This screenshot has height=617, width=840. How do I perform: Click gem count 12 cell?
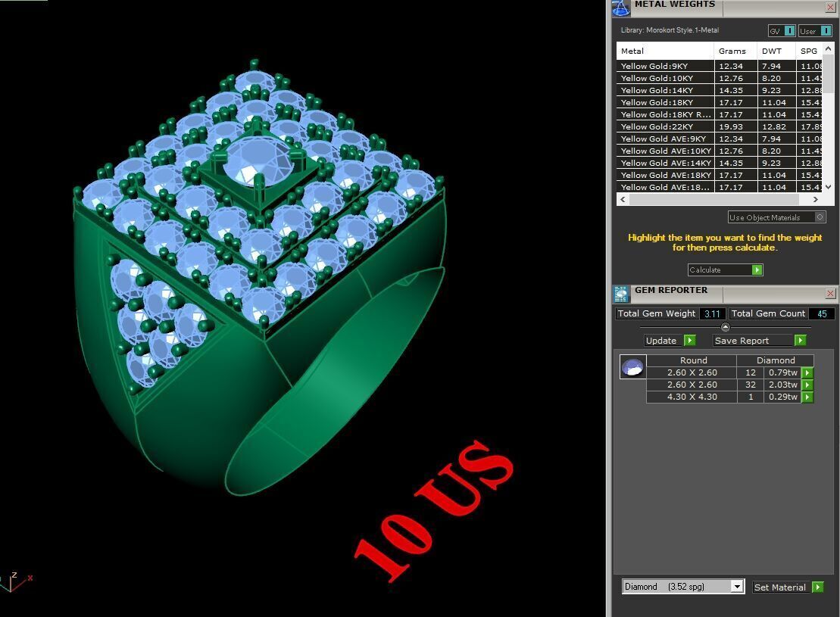[751, 372]
